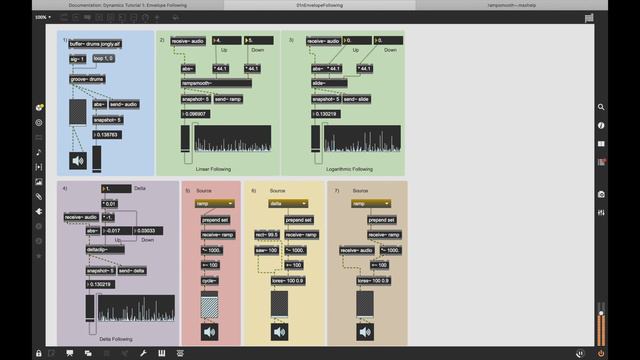The height and width of the screenshot is (360, 640).
Task: Open the sequences bracket-play icon in sidebar
Action: click(39, 167)
